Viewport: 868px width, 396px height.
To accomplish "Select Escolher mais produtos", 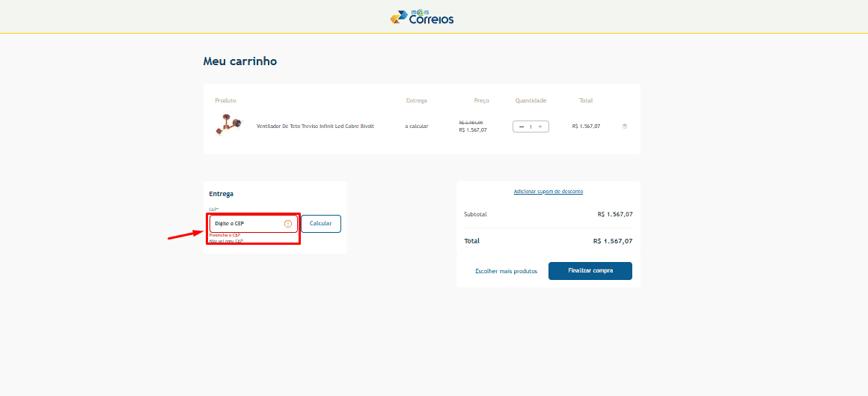I will (x=506, y=271).
